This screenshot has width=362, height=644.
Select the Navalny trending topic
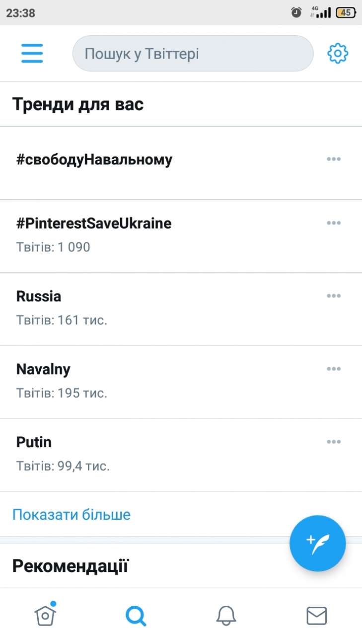[x=43, y=370]
